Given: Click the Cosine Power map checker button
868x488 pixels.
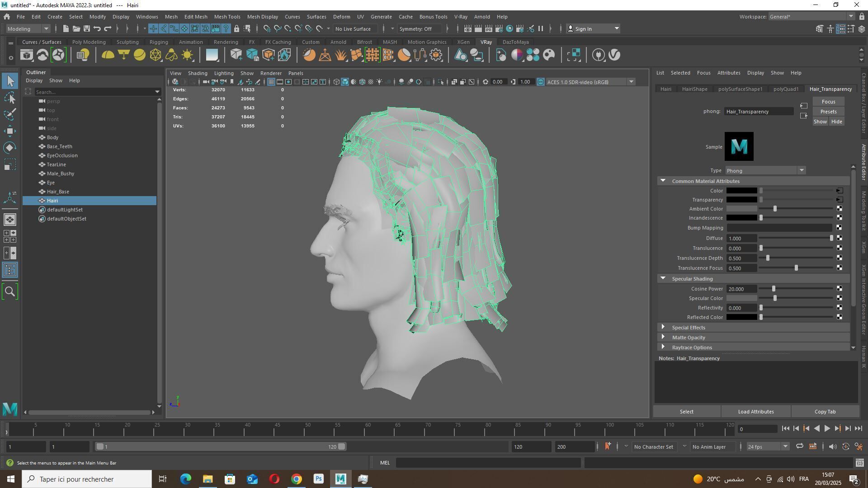Looking at the screenshot, I should click(x=840, y=289).
